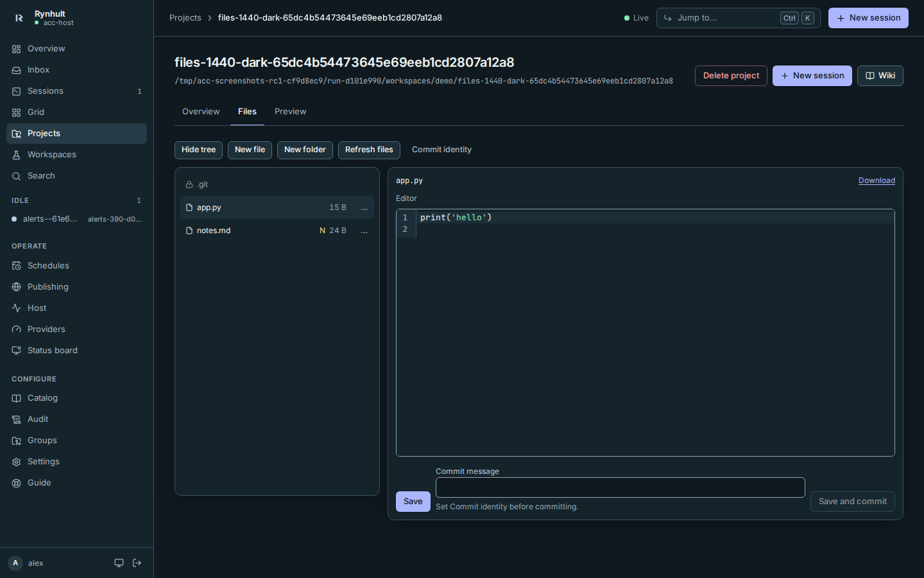Open Providers page
924x578 pixels.
tap(76, 329)
